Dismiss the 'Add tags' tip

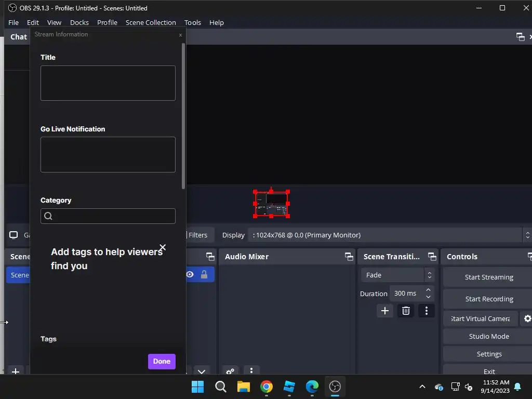(163, 247)
